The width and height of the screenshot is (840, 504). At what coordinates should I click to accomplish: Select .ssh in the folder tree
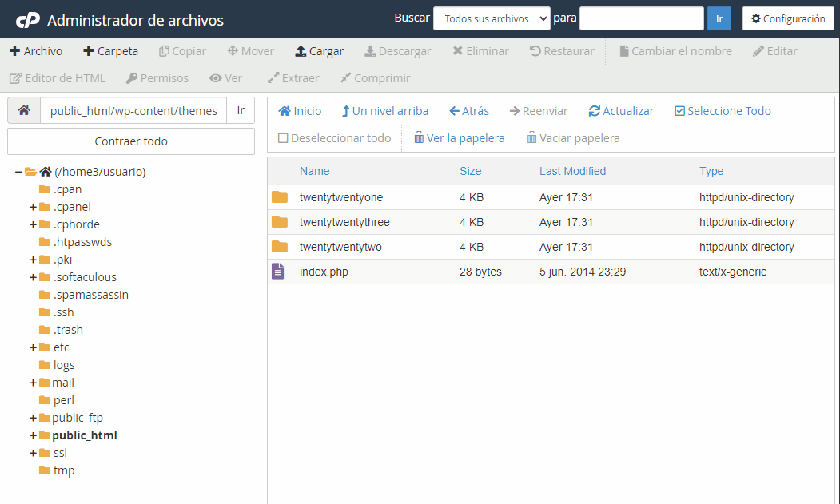click(x=63, y=312)
